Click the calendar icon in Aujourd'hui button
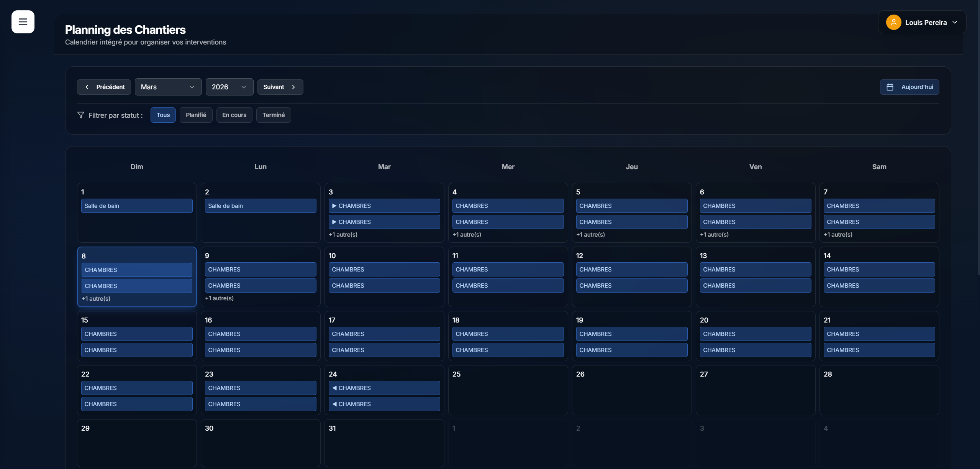Image resolution: width=980 pixels, height=469 pixels. coord(890,87)
